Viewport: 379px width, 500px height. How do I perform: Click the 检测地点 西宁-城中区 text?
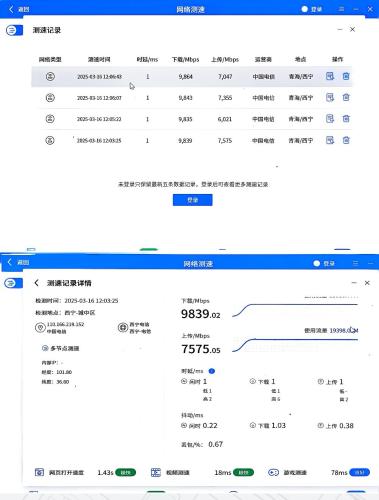65,313
